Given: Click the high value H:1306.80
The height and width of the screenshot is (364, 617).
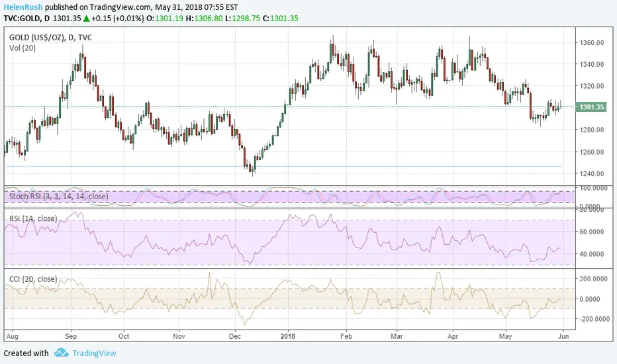Looking at the screenshot, I should pos(204,18).
